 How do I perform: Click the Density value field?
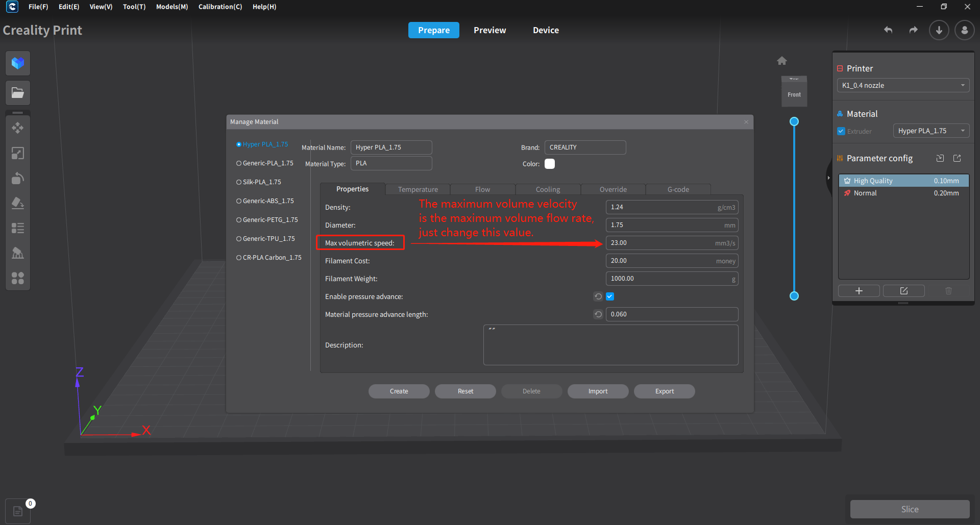click(x=672, y=207)
